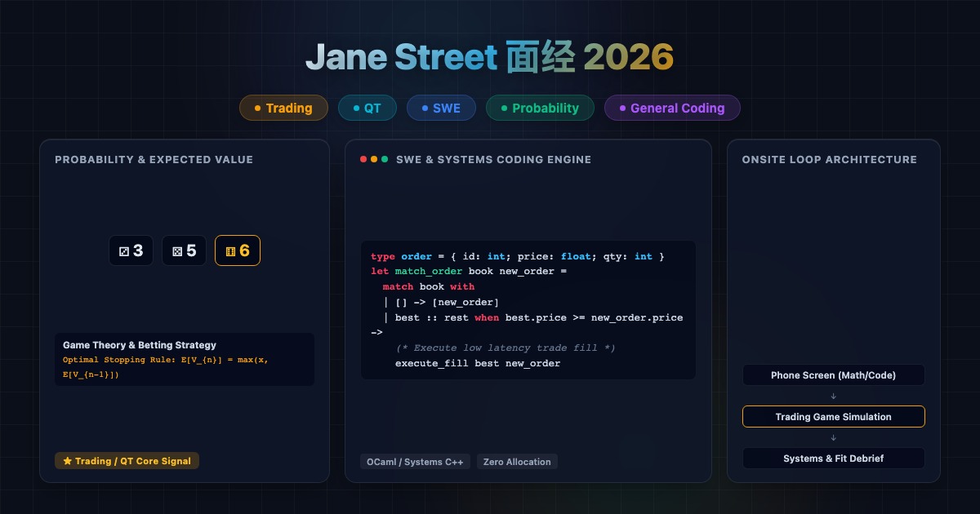This screenshot has width=980, height=514.
Task: Select the Systems & Fit Debrief step
Action: (x=833, y=459)
